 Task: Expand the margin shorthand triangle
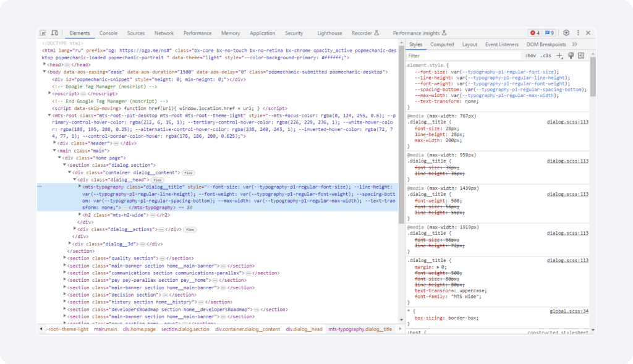(438, 267)
